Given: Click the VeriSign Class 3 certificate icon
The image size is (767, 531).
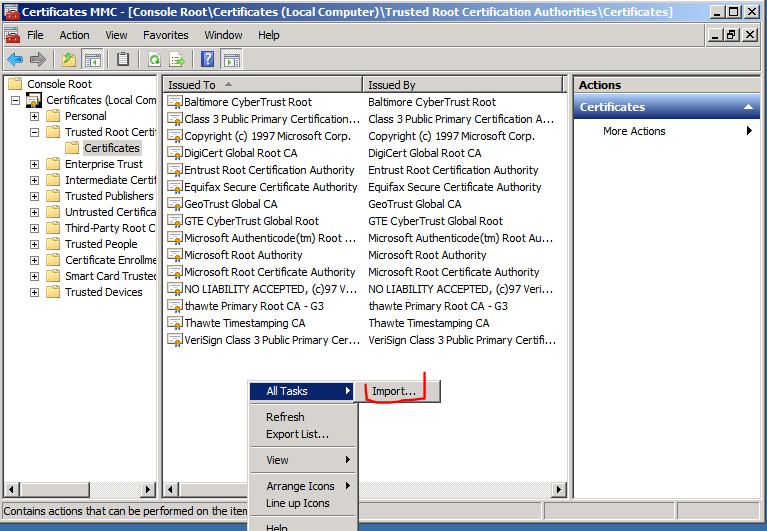Looking at the screenshot, I should 175,340.
